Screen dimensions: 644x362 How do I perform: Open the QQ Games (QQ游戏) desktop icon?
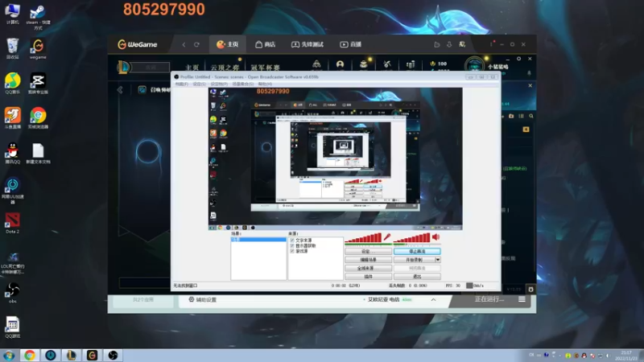pos(13,327)
